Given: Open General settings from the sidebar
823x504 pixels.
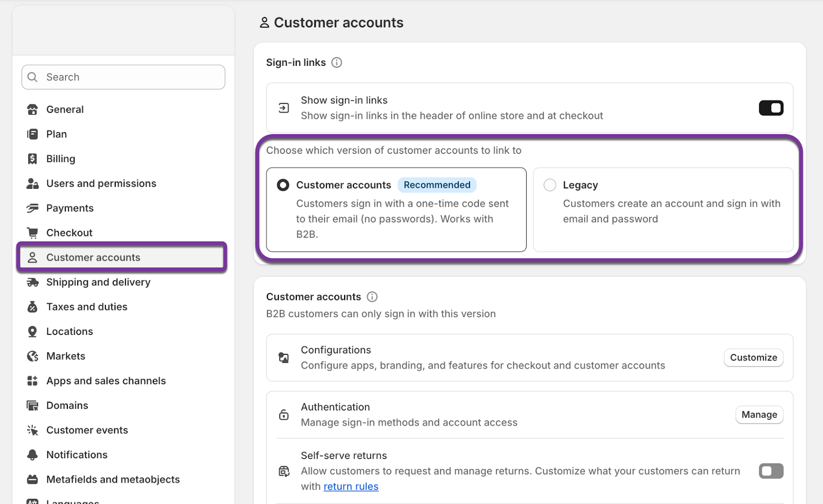Looking at the screenshot, I should 65,109.
